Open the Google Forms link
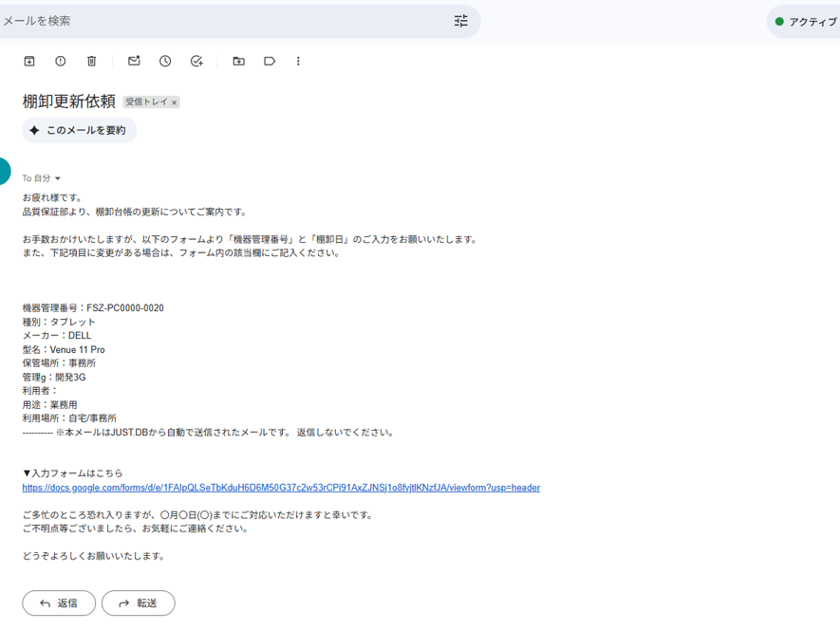 281,488
